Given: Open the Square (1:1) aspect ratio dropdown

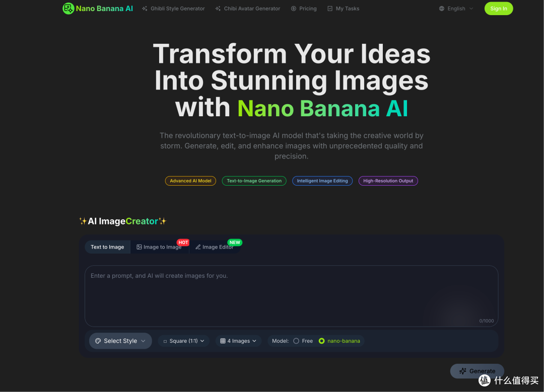Looking at the screenshot, I should click(184, 341).
